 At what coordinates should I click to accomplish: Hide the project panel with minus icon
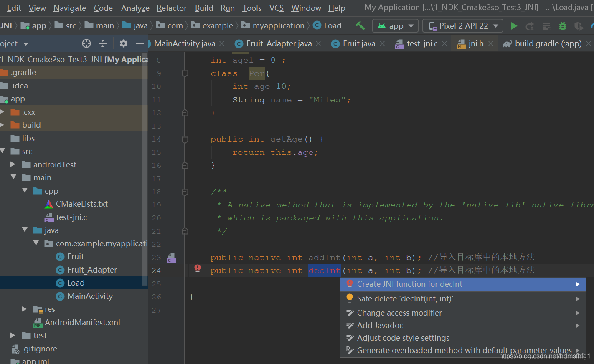(x=140, y=43)
